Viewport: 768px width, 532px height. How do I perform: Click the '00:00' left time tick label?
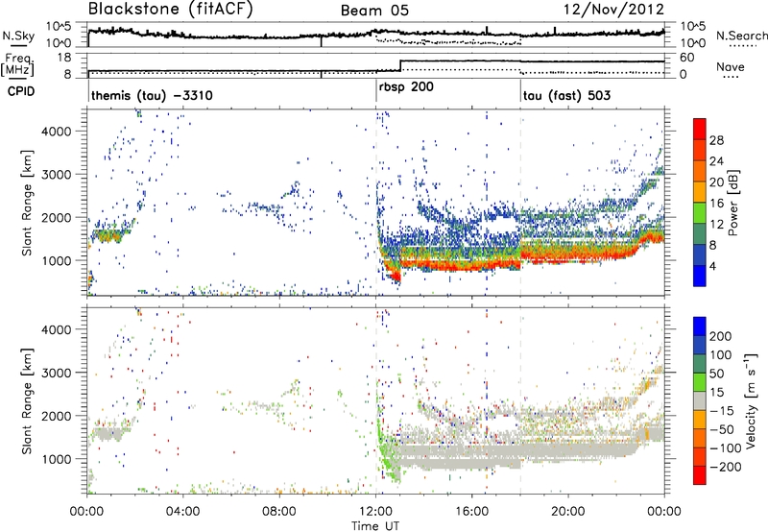(87, 512)
